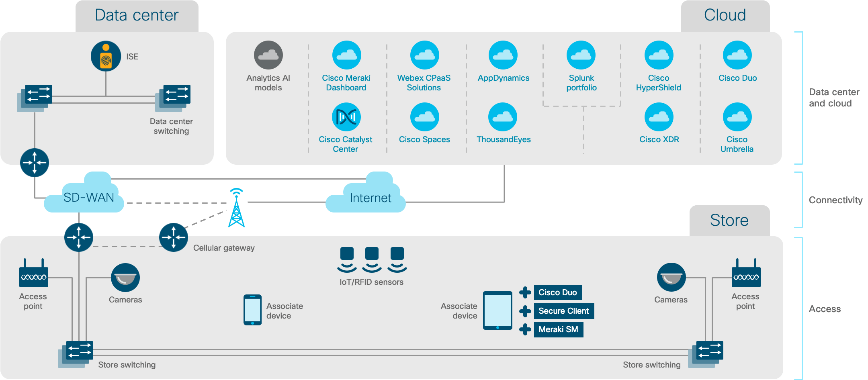The width and height of the screenshot is (868, 380).
Task: Select the Splunk portfolio cloud icon
Action: (581, 55)
